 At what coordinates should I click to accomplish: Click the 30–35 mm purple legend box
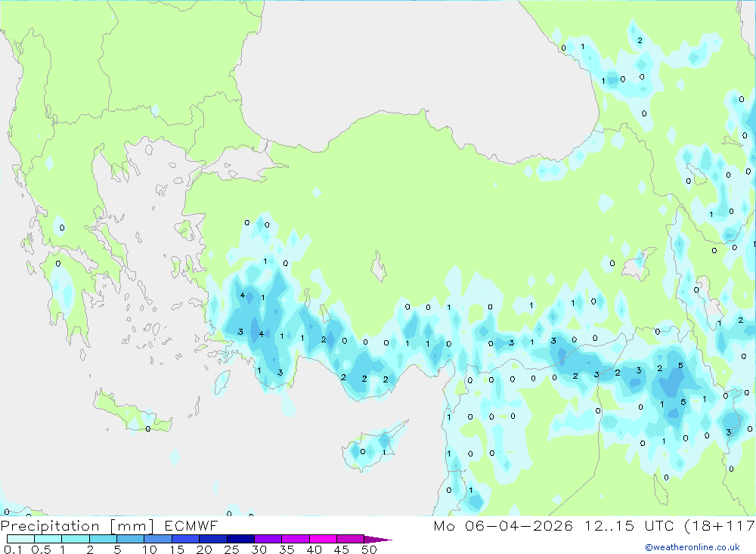coord(268,539)
